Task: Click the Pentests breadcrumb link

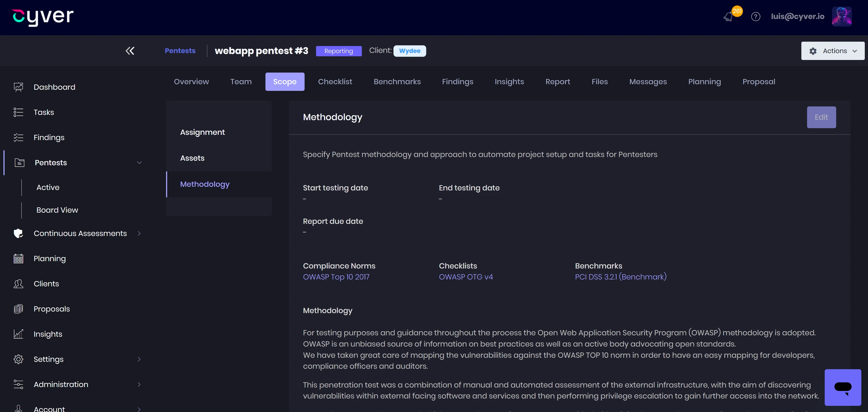Action: pyautogui.click(x=180, y=51)
